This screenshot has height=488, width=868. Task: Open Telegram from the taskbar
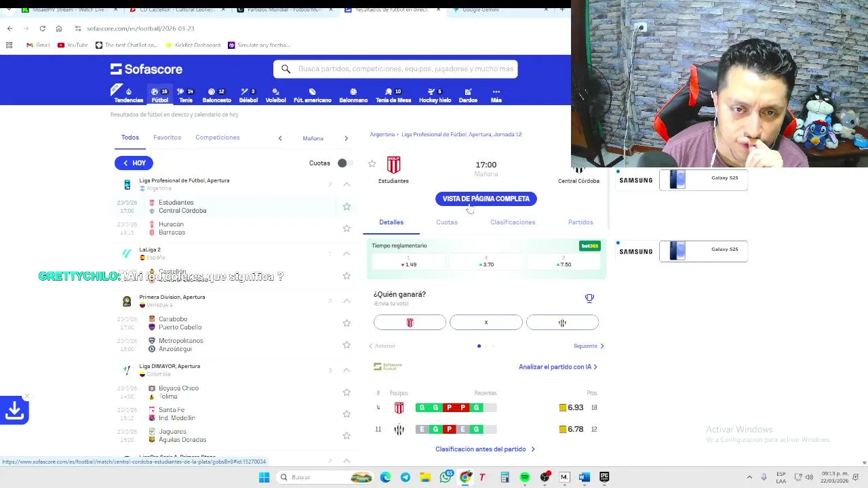(x=405, y=477)
